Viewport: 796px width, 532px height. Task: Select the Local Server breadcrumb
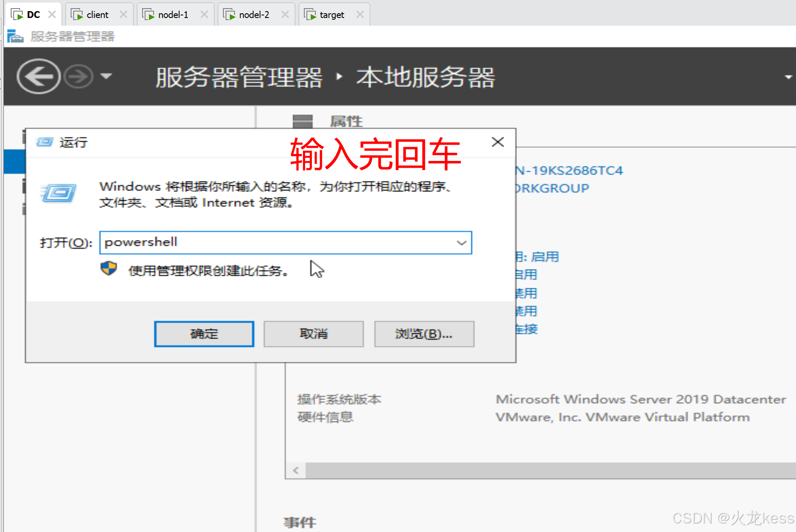(425, 77)
